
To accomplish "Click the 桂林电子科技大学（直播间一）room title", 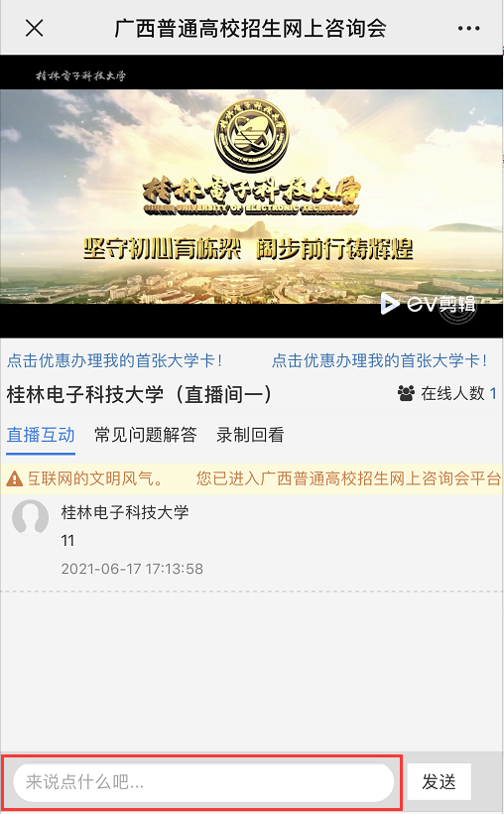I will coord(139,394).
